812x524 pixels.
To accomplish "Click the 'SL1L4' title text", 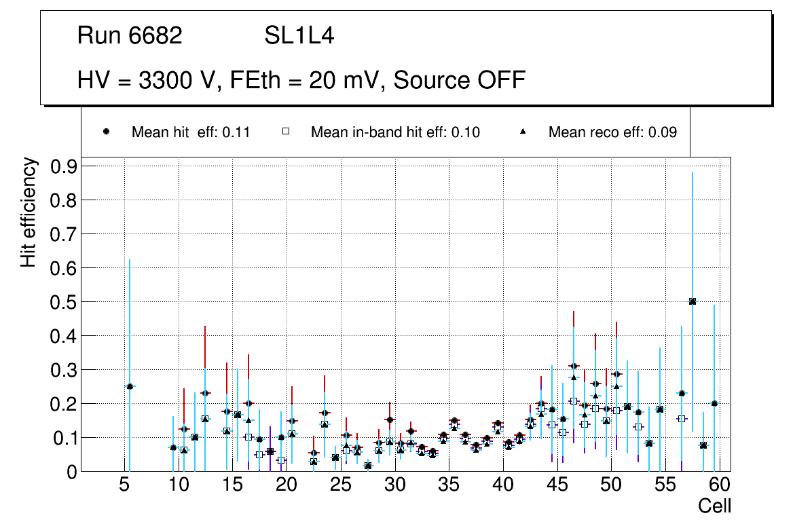I will [299, 36].
